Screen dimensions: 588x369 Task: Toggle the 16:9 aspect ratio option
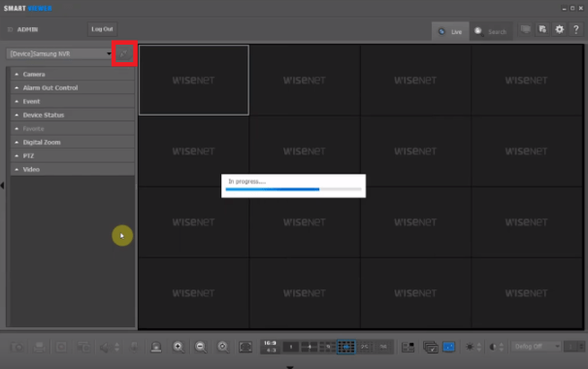pos(270,343)
